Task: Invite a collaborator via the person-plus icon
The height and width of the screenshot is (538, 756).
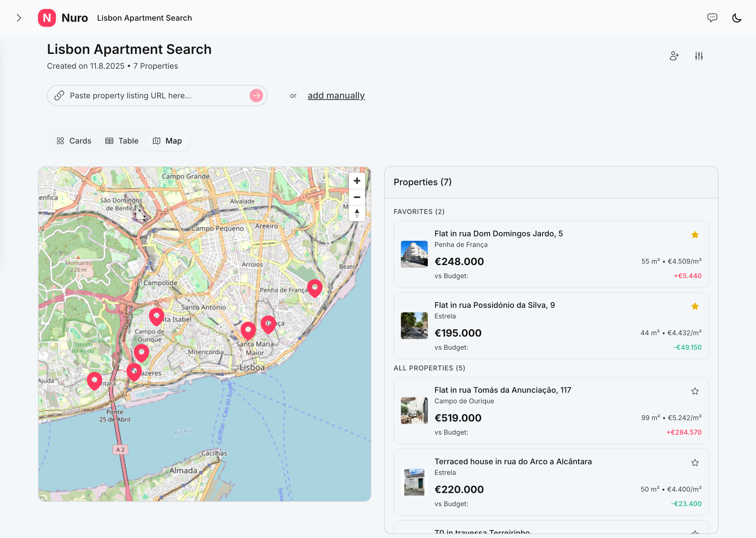Action: 674,56
